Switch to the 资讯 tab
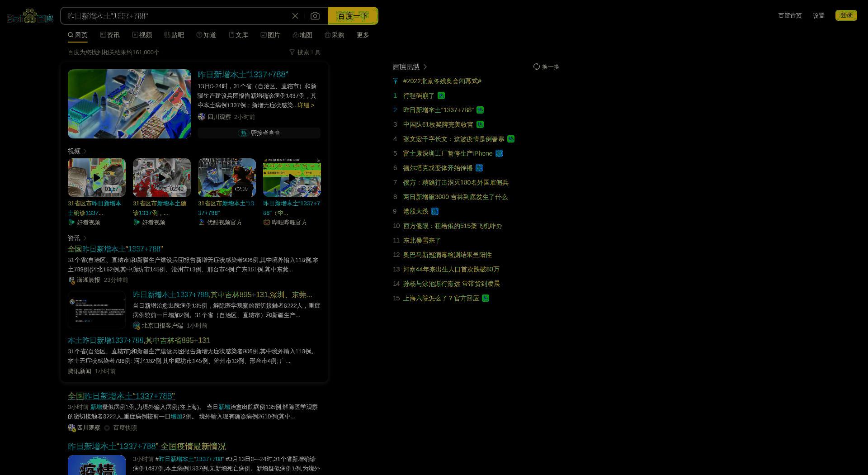Screen dimensions: 868x475 (x=110, y=35)
